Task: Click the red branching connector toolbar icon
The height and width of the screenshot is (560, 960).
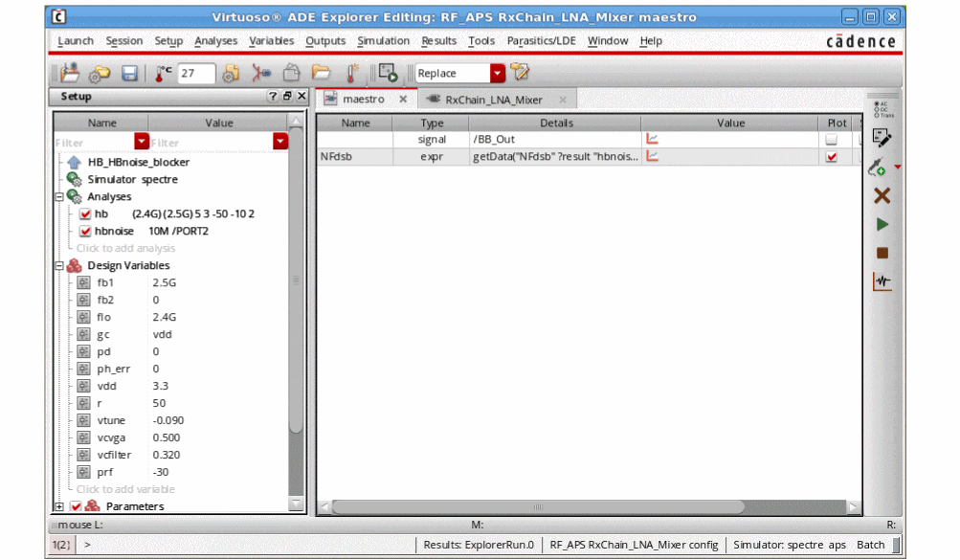Action: coord(261,74)
